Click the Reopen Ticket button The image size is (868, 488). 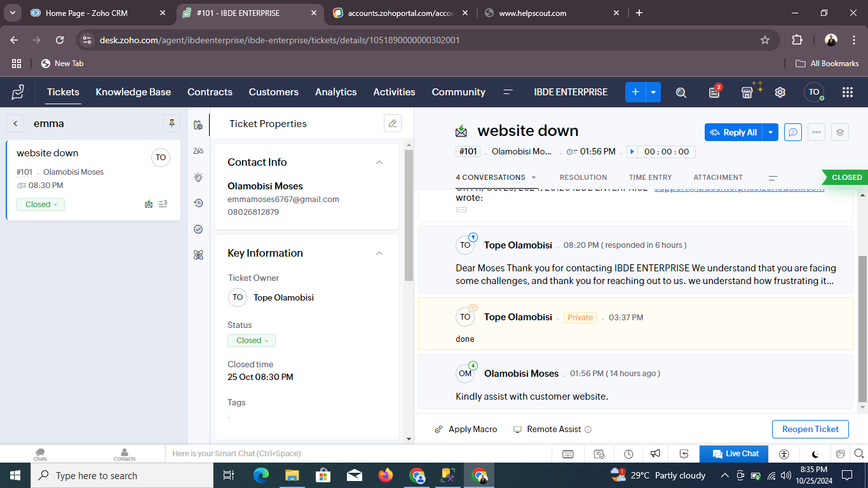pyautogui.click(x=811, y=429)
